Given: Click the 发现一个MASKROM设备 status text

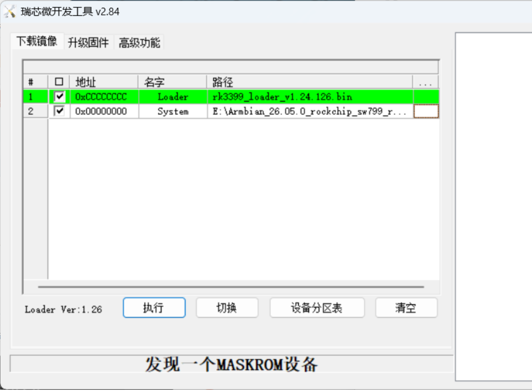Looking at the screenshot, I should click(x=231, y=365).
